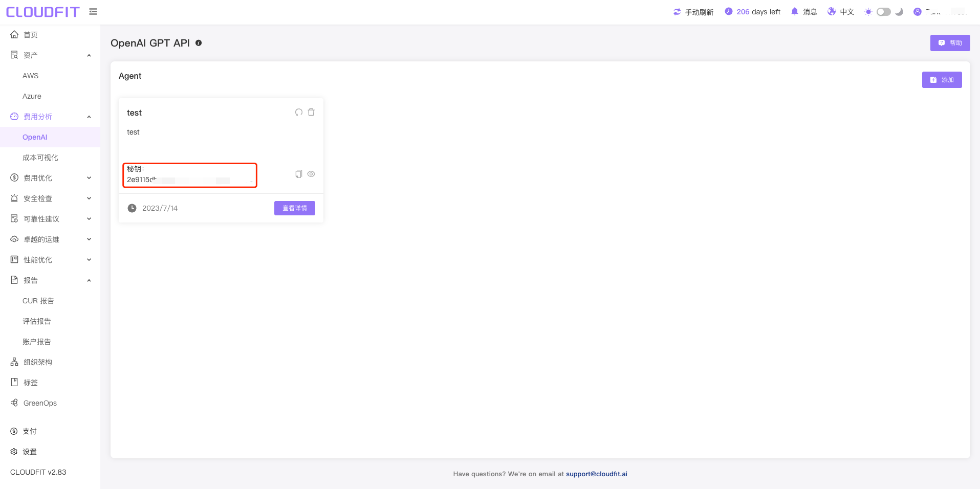
Task: Click the payment icon in sidebar
Action: (14, 431)
